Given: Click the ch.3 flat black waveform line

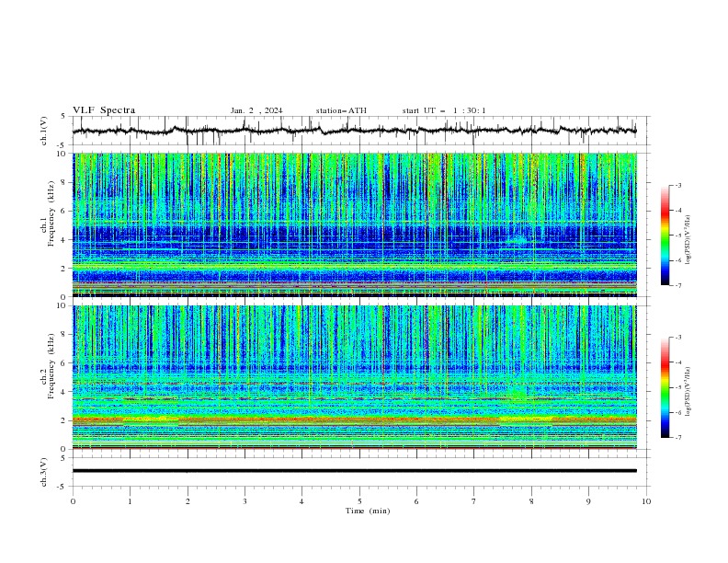Looking at the screenshot, I should [355, 471].
